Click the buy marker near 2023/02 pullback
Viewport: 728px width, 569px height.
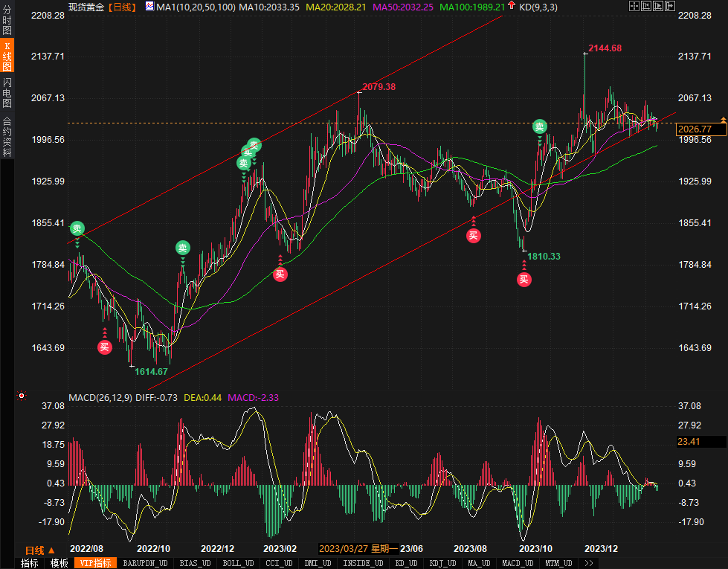coord(280,274)
